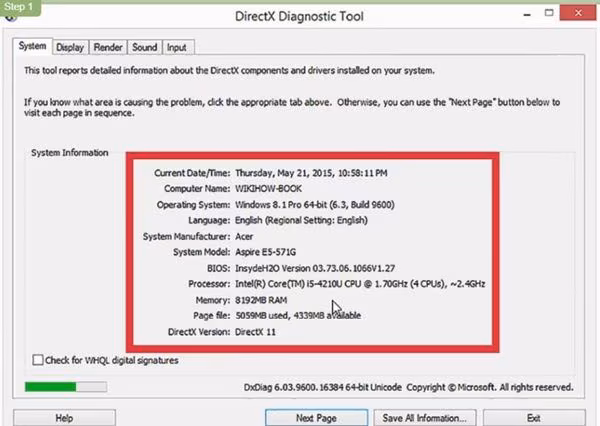Select memory value 8192MB RAM
Screen dimensions: 600x426
click(261, 300)
